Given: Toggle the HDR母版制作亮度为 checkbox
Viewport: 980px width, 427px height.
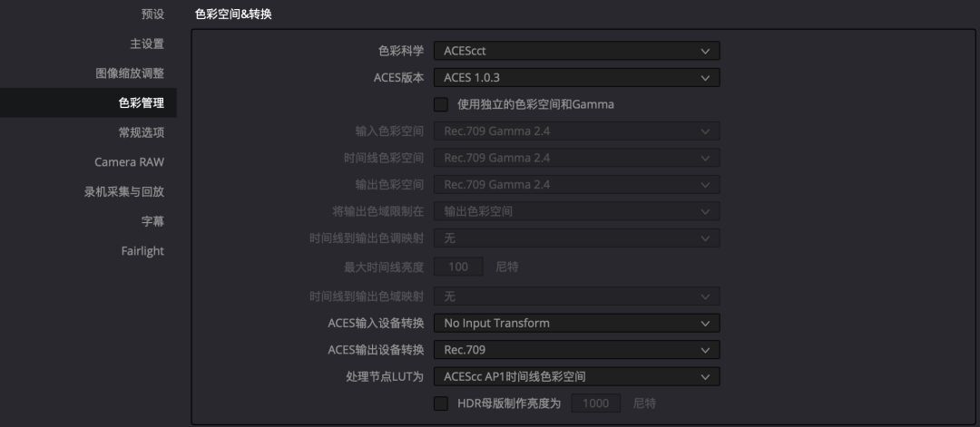Looking at the screenshot, I should (442, 403).
